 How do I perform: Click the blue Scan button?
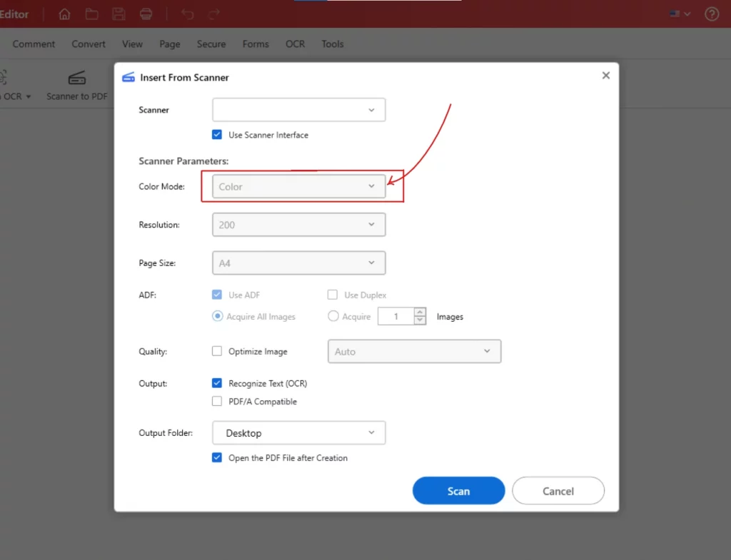459,491
